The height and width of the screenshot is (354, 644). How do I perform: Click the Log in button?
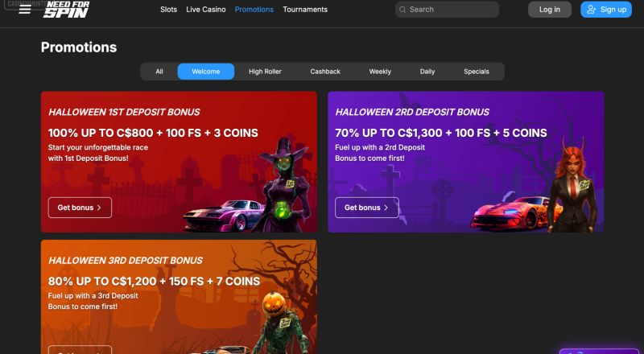pyautogui.click(x=550, y=10)
